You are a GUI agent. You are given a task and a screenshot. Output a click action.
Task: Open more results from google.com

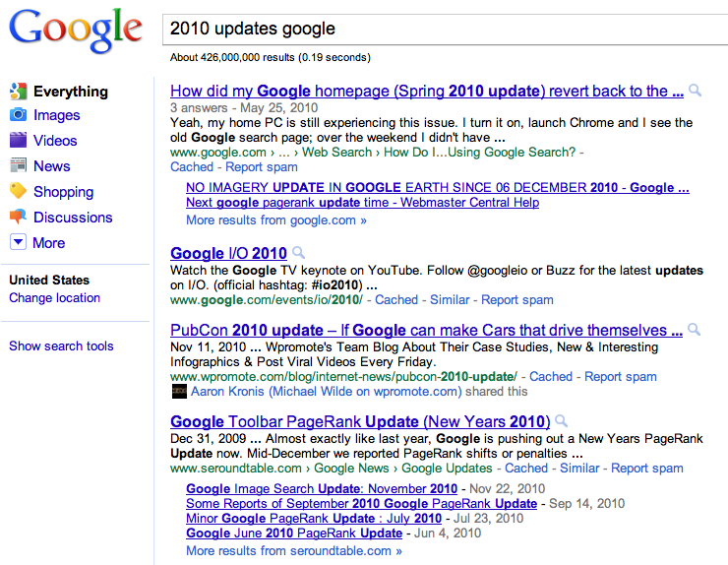pos(275,220)
